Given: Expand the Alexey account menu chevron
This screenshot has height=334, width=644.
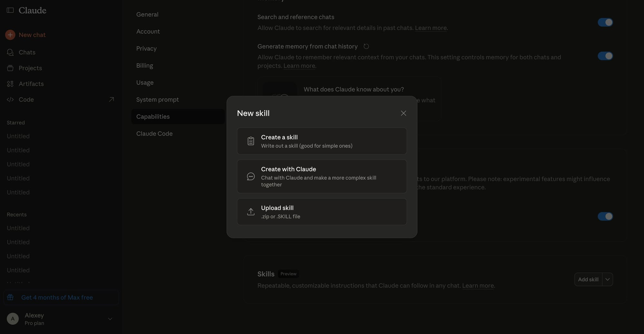Looking at the screenshot, I should [x=110, y=319].
